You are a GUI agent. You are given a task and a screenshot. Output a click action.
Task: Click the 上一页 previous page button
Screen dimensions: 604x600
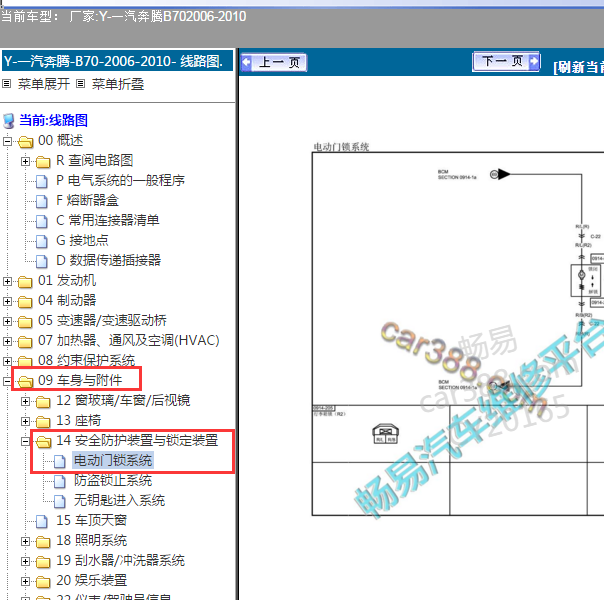click(x=274, y=62)
